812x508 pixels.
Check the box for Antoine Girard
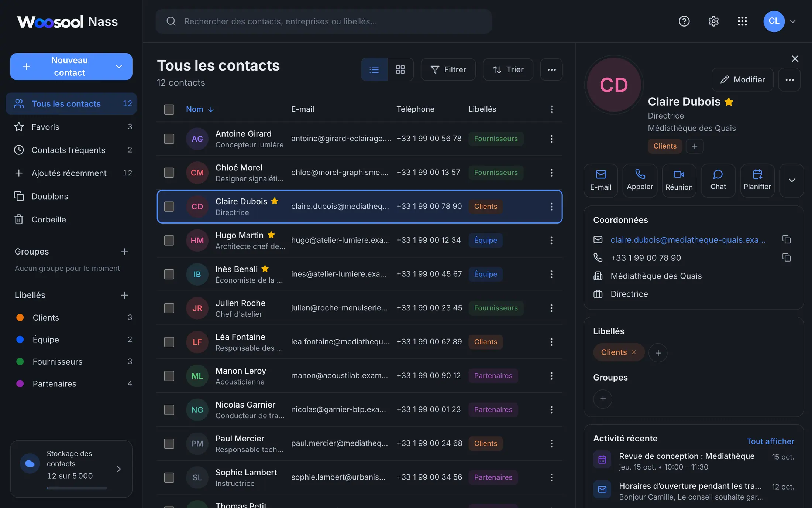[x=169, y=139]
